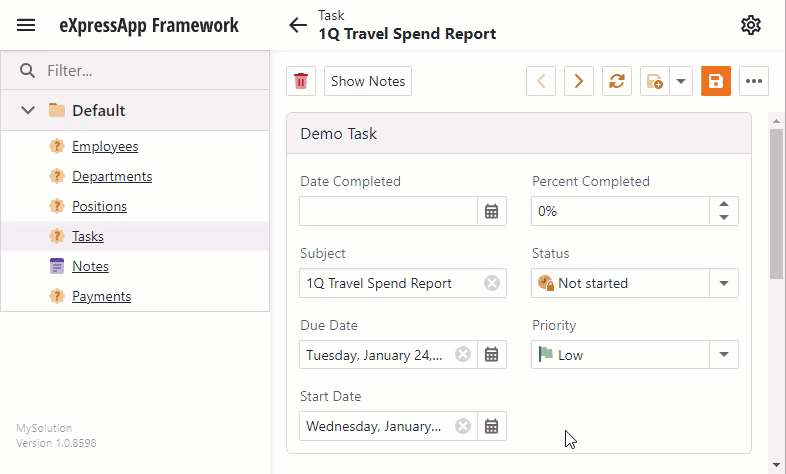Save the task with the orange disk icon
Image resolution: width=786 pixels, height=474 pixels.
pos(716,81)
